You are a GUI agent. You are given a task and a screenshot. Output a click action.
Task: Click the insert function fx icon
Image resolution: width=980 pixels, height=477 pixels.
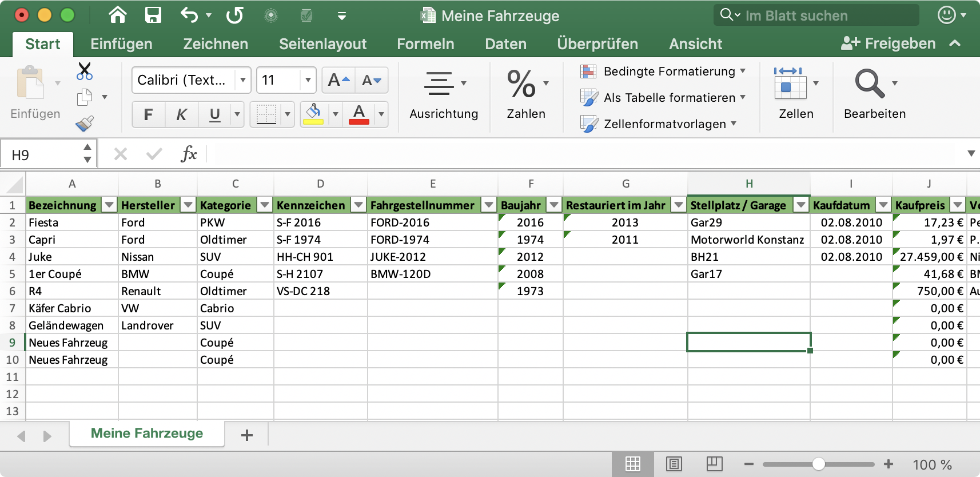pyautogui.click(x=189, y=154)
